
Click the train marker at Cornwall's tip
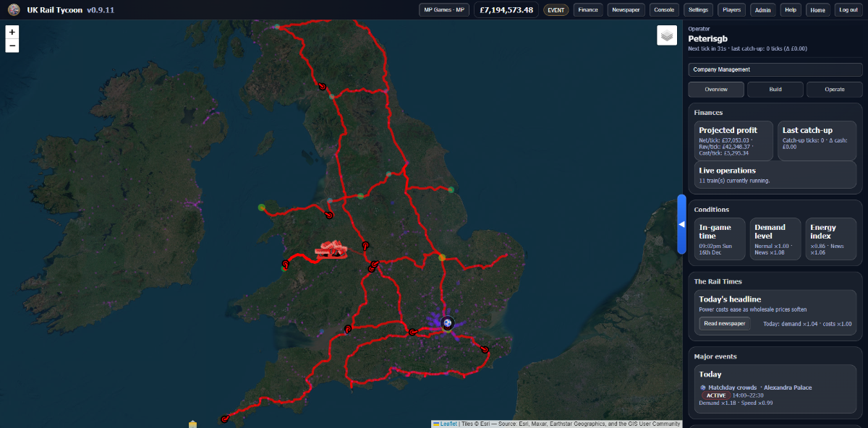225,419
